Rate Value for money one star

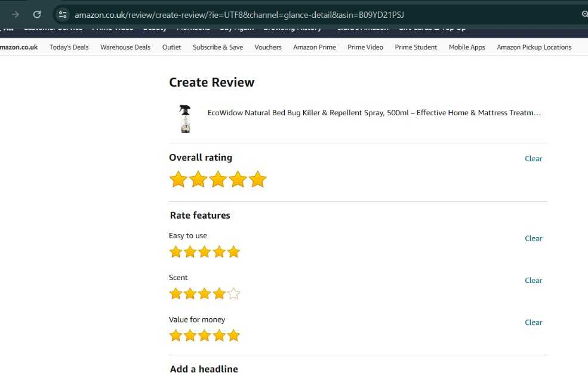(176, 335)
